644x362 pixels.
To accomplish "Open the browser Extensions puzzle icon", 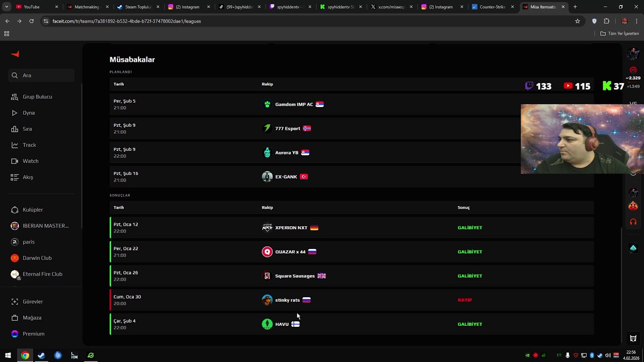I will pos(606,21).
